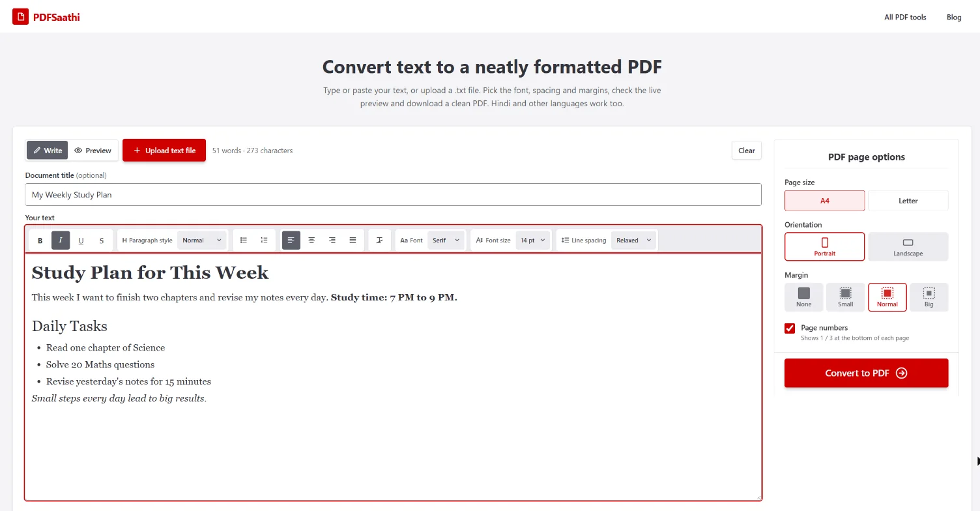Open the Font dropdown showing Serif
This screenshot has height=511, width=980.
[446, 241]
